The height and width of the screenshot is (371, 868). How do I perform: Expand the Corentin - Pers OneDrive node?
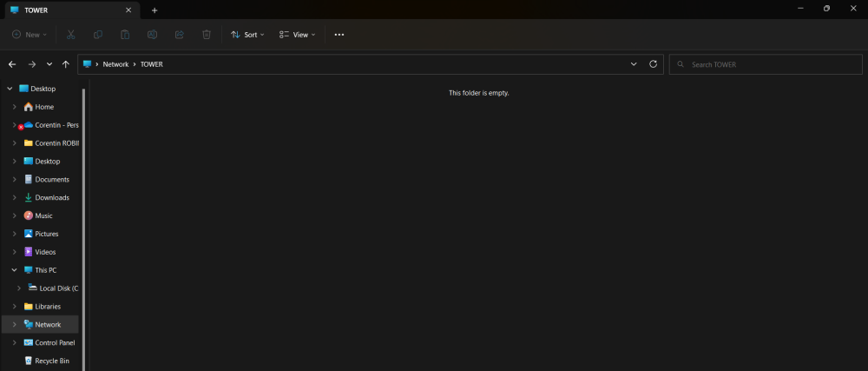(x=15, y=125)
